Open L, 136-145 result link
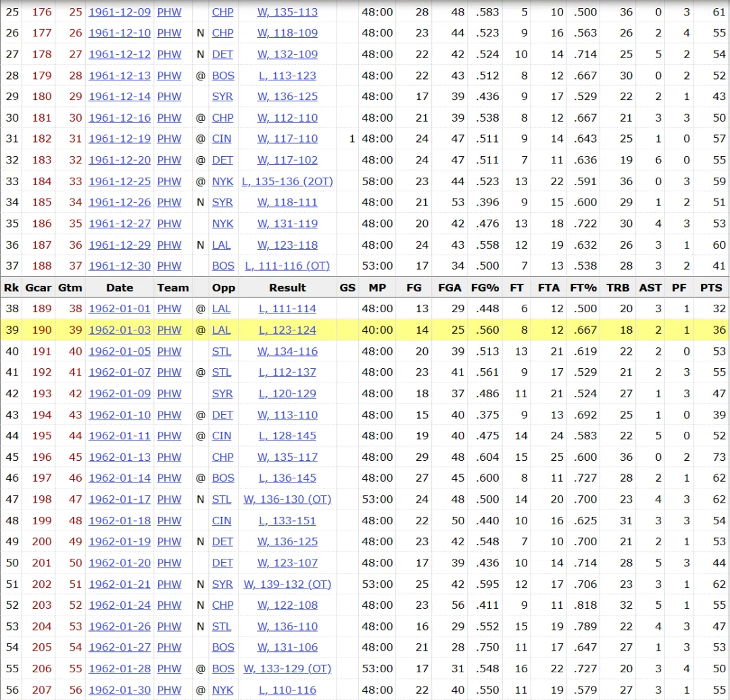 pos(287,478)
